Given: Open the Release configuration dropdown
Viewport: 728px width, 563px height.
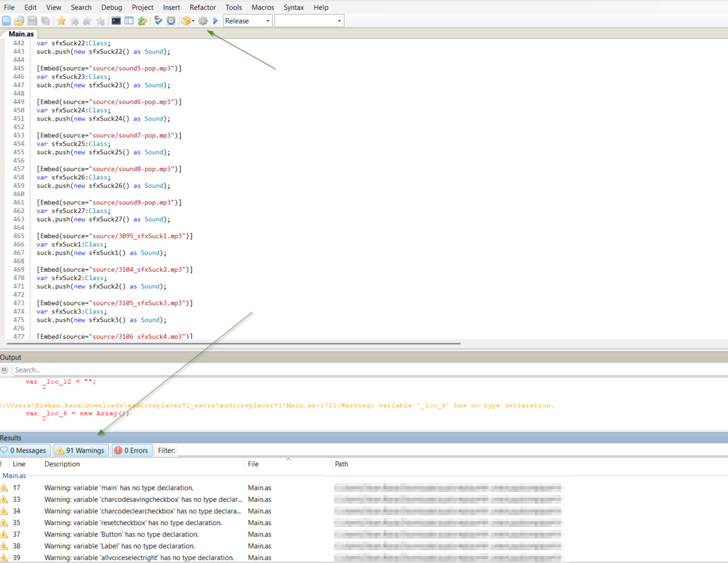Looking at the screenshot, I should click(248, 21).
